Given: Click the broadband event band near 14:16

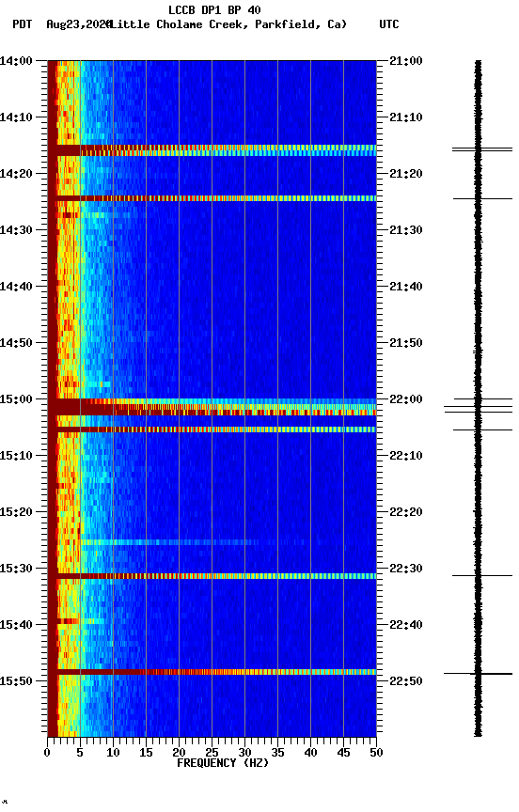Looking at the screenshot, I should [212, 150].
